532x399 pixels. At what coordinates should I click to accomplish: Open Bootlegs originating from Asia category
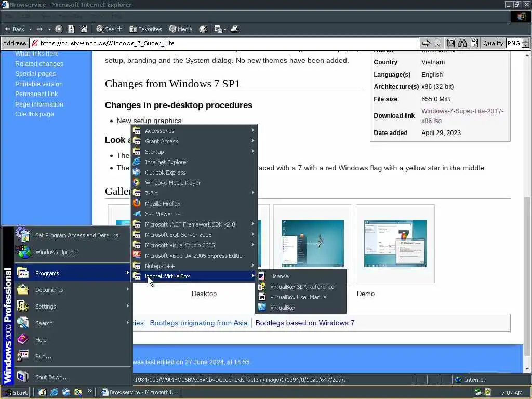pyautogui.click(x=198, y=323)
